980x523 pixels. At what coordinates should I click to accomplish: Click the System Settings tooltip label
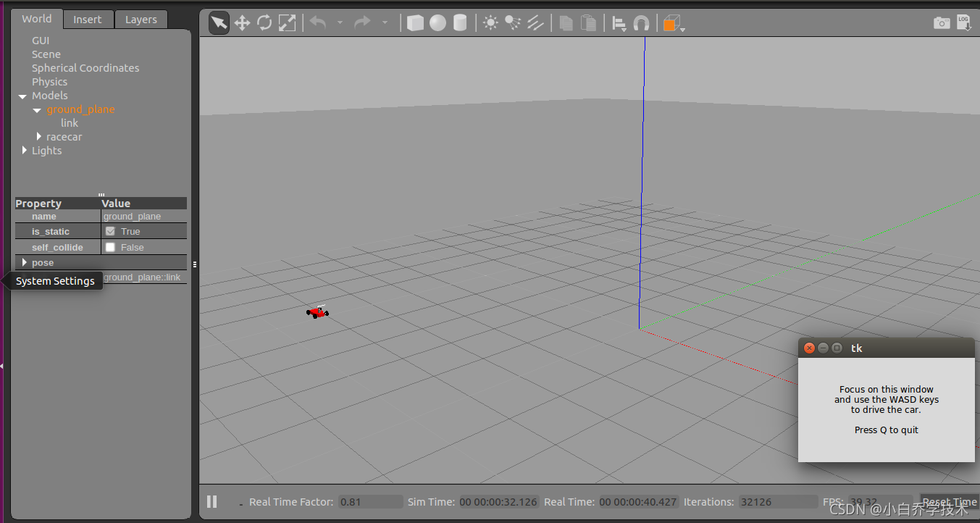pyautogui.click(x=55, y=281)
